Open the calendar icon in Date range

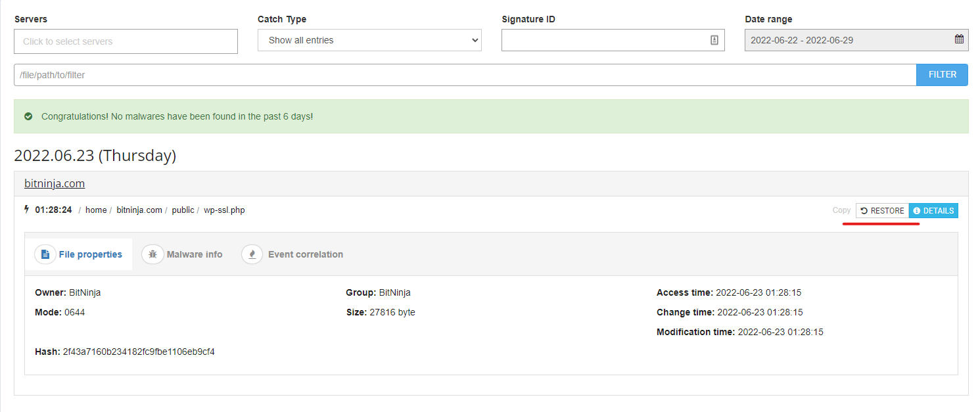click(958, 39)
